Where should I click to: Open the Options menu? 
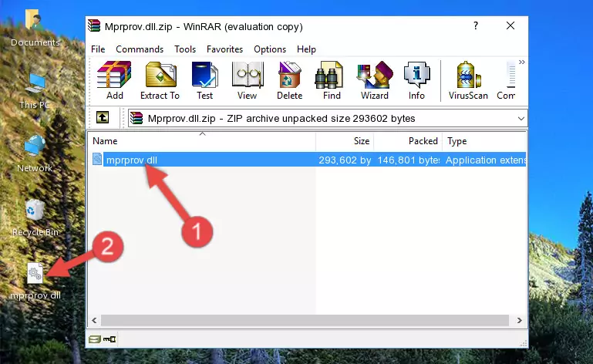click(x=270, y=49)
